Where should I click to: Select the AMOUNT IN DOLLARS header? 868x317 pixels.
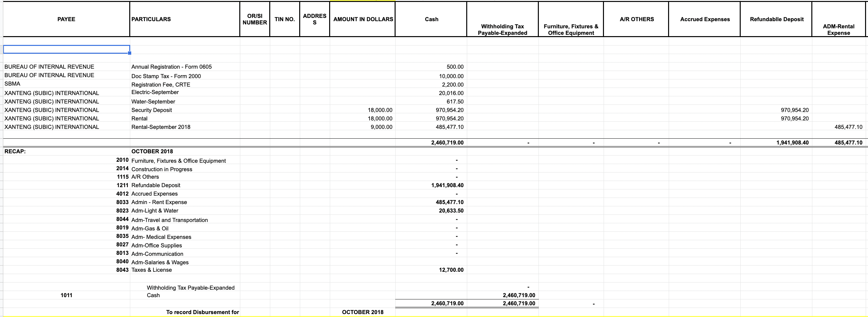(x=363, y=19)
